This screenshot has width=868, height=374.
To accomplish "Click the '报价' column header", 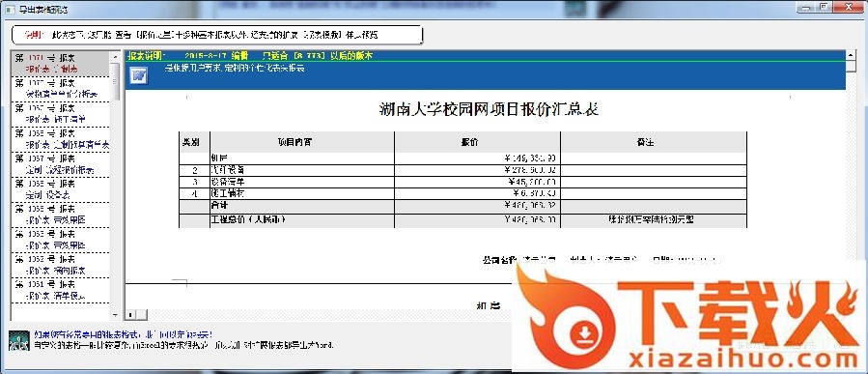I will (x=477, y=142).
